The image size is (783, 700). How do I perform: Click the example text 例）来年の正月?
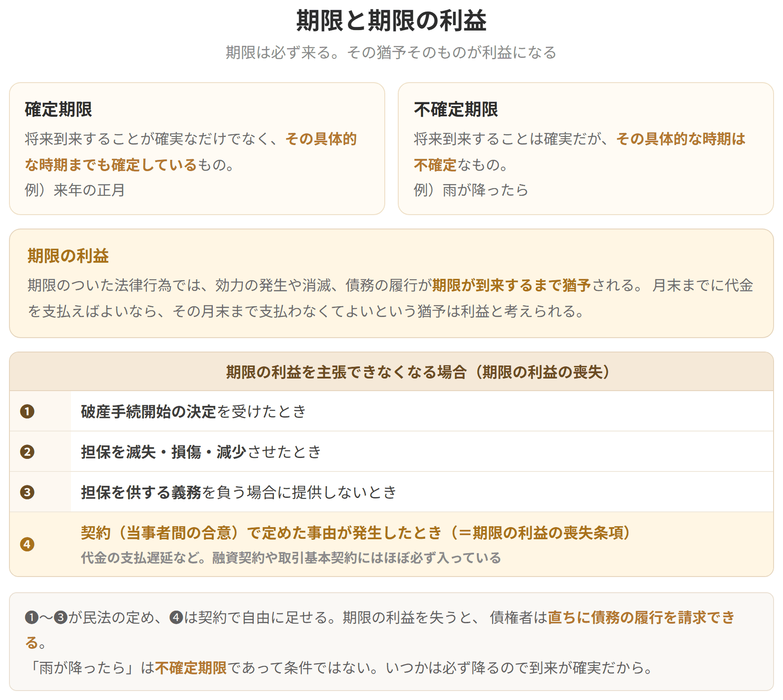point(75,190)
